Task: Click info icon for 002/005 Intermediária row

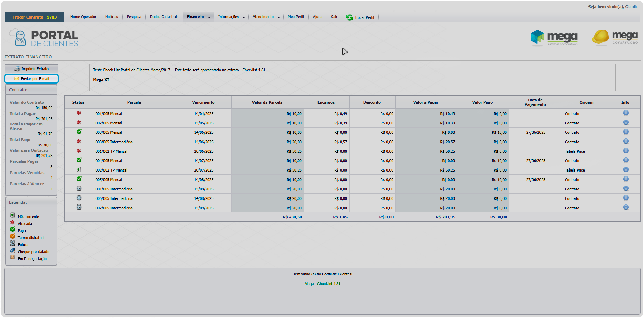Action: pyautogui.click(x=625, y=208)
